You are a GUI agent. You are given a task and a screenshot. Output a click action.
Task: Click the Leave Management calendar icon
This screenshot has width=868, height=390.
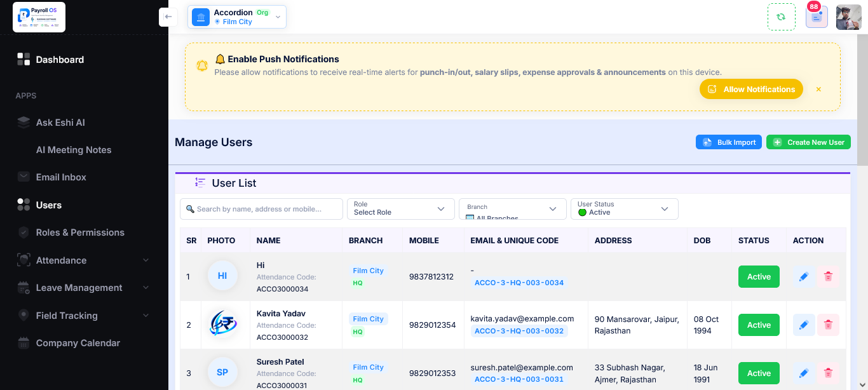point(24,288)
